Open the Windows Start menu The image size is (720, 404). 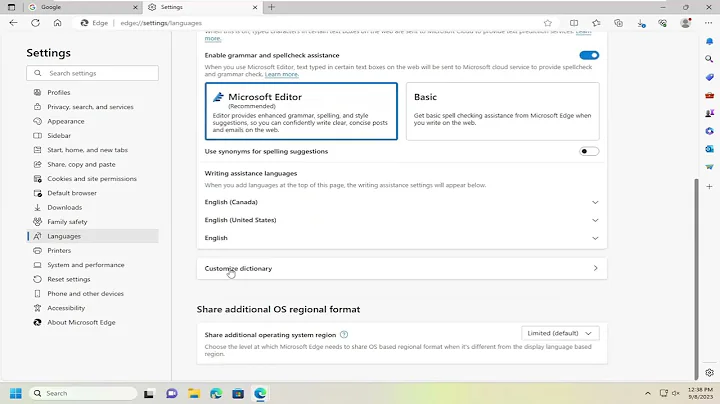(16, 393)
